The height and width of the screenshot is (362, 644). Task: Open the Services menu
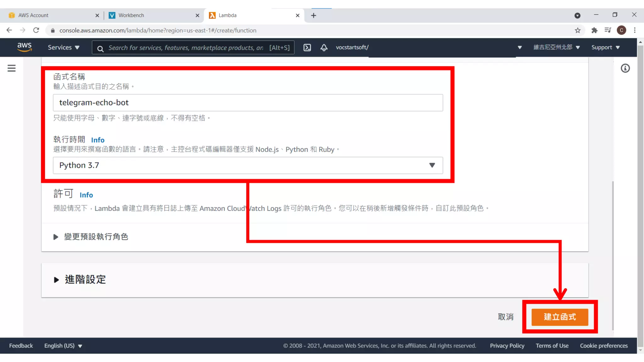[x=63, y=47]
